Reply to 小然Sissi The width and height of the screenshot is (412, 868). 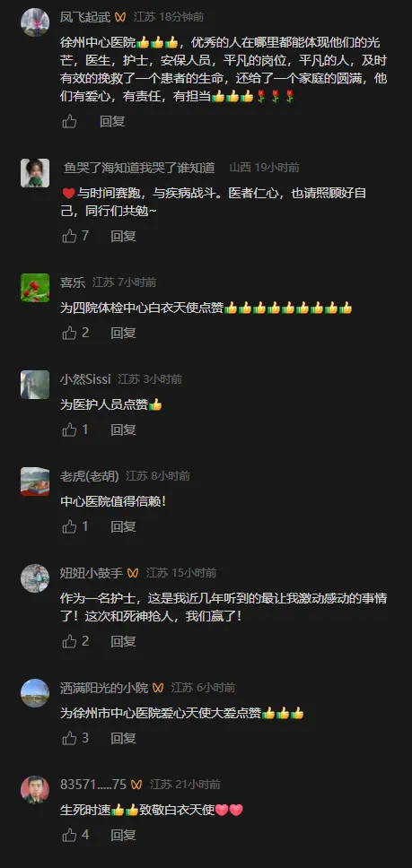(x=124, y=430)
